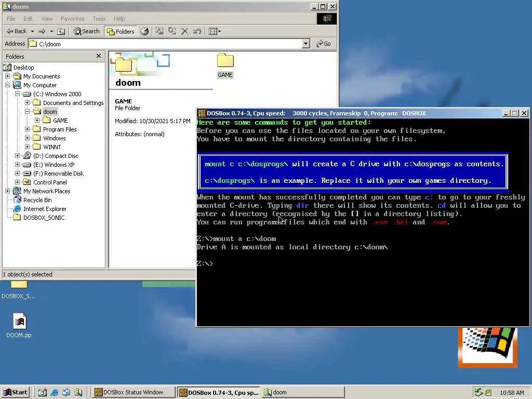
Task: Open the Help menu
Action: (119, 19)
